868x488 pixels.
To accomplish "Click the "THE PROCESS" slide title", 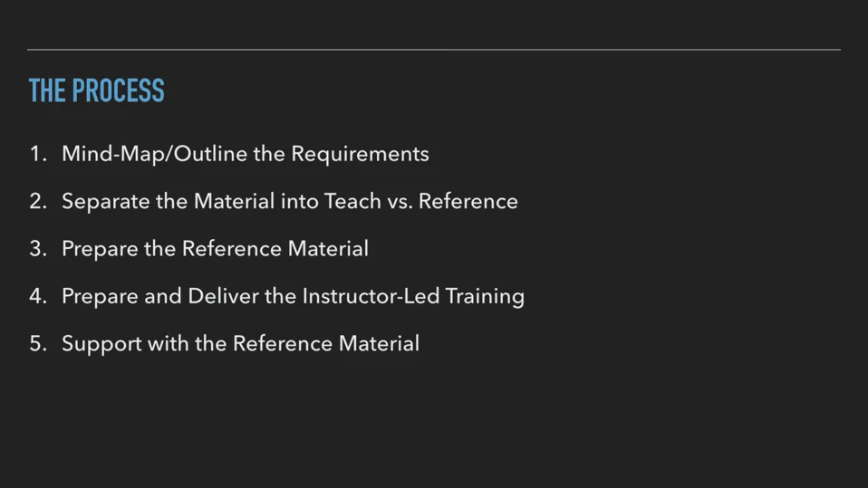I will point(96,91).
